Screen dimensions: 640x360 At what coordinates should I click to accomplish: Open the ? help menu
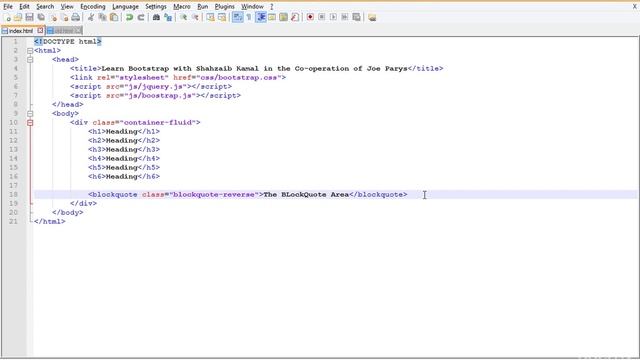pos(271,7)
